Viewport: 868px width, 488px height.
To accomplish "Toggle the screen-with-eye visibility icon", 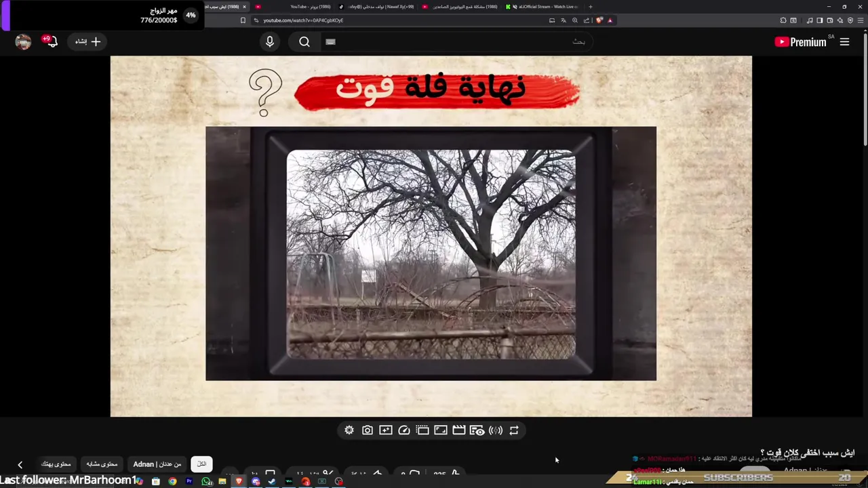I will click(477, 430).
